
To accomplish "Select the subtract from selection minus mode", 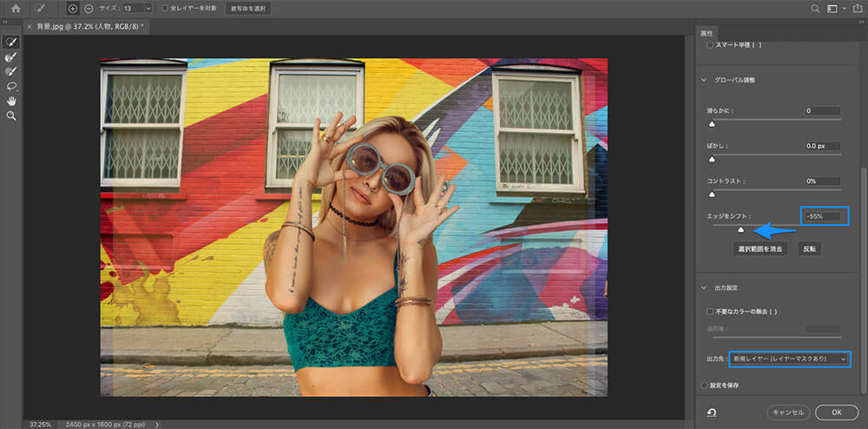I will click(x=89, y=9).
